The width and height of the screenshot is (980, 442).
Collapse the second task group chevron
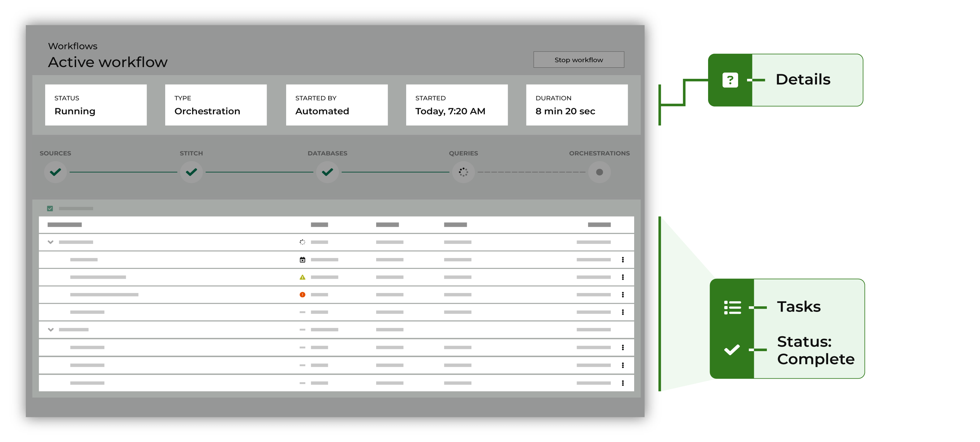tap(51, 330)
